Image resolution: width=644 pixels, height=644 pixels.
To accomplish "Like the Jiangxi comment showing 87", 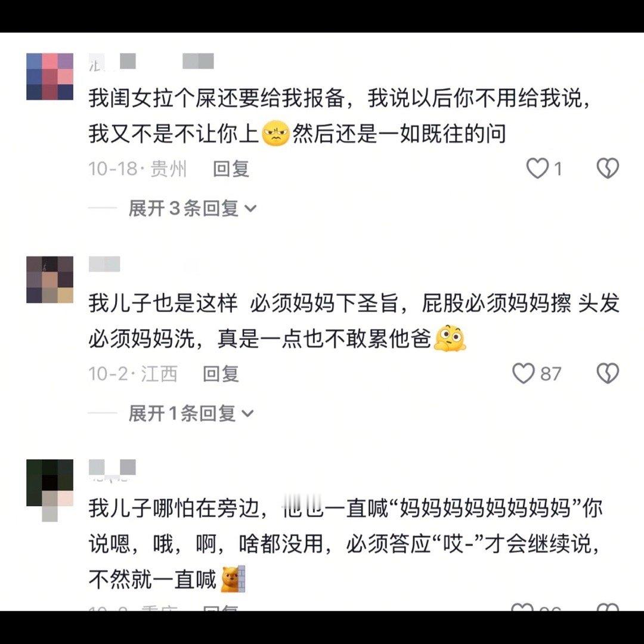I will pos(524,373).
